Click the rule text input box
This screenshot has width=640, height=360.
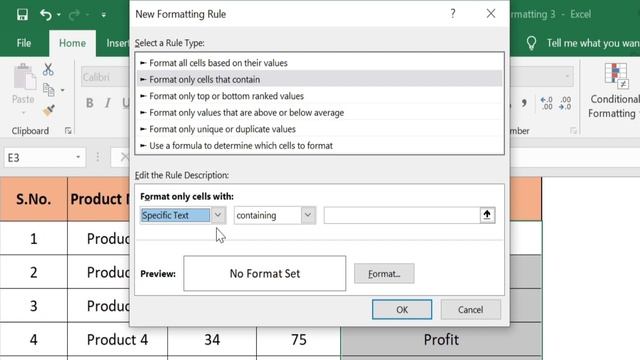[x=402, y=215]
